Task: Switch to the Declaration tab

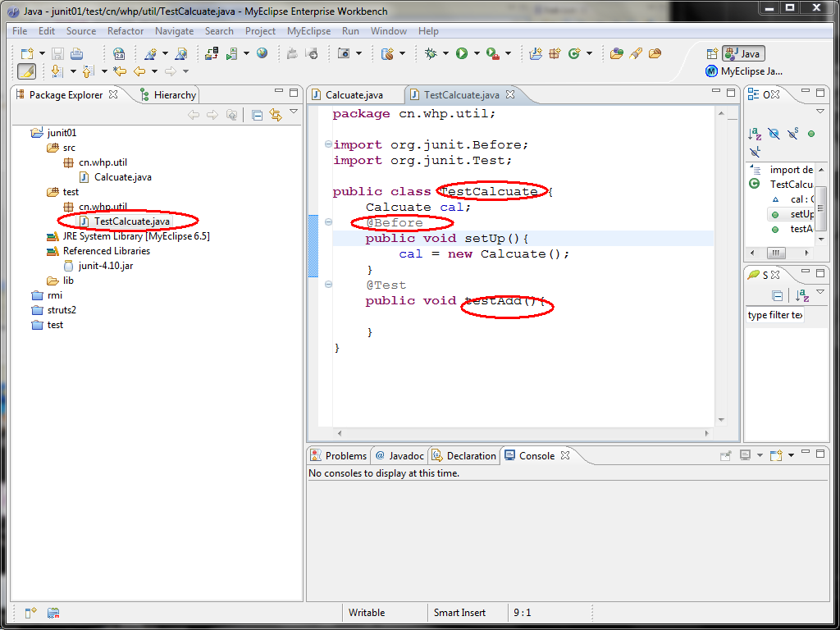Action: (464, 456)
